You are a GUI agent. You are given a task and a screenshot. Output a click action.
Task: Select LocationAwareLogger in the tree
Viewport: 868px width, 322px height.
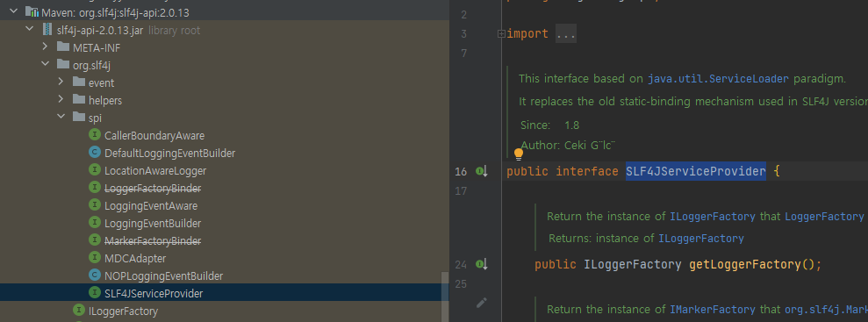[155, 171]
